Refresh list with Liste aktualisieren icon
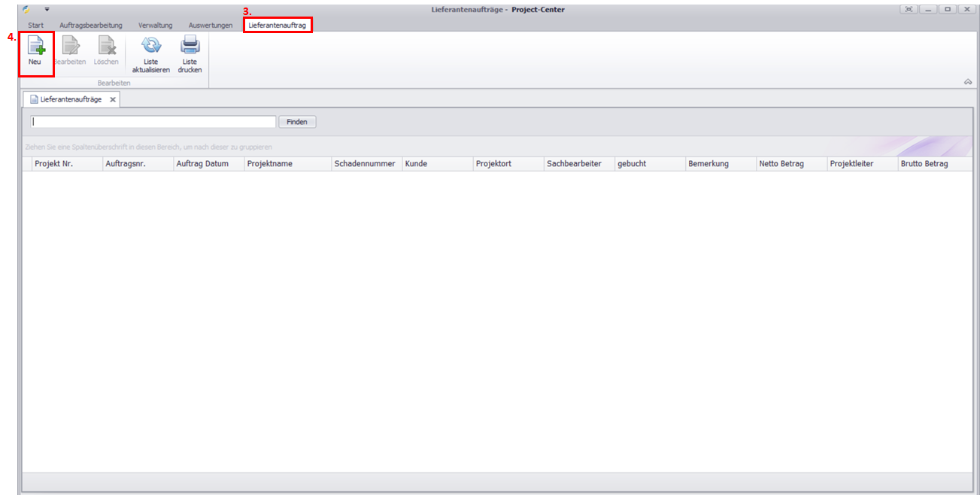The image size is (980, 495). pyautogui.click(x=151, y=47)
